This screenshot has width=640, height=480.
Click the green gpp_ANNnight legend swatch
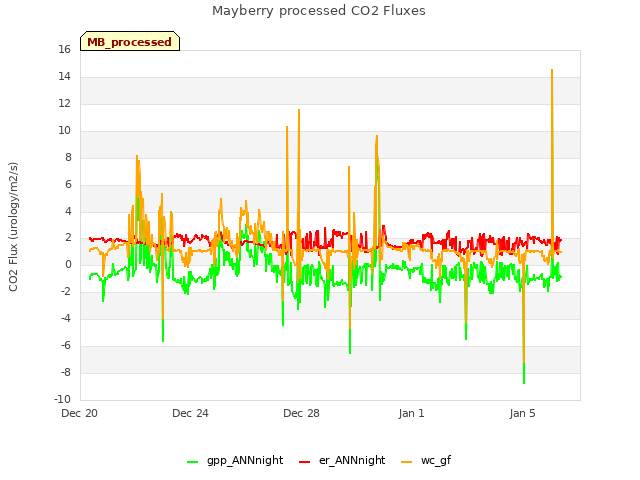click(192, 462)
